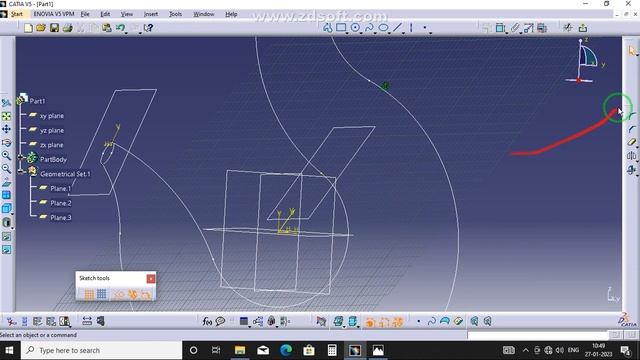This screenshot has height=360, width=640.
Task: Close the Sketch tools toolbar
Action: click(151, 278)
